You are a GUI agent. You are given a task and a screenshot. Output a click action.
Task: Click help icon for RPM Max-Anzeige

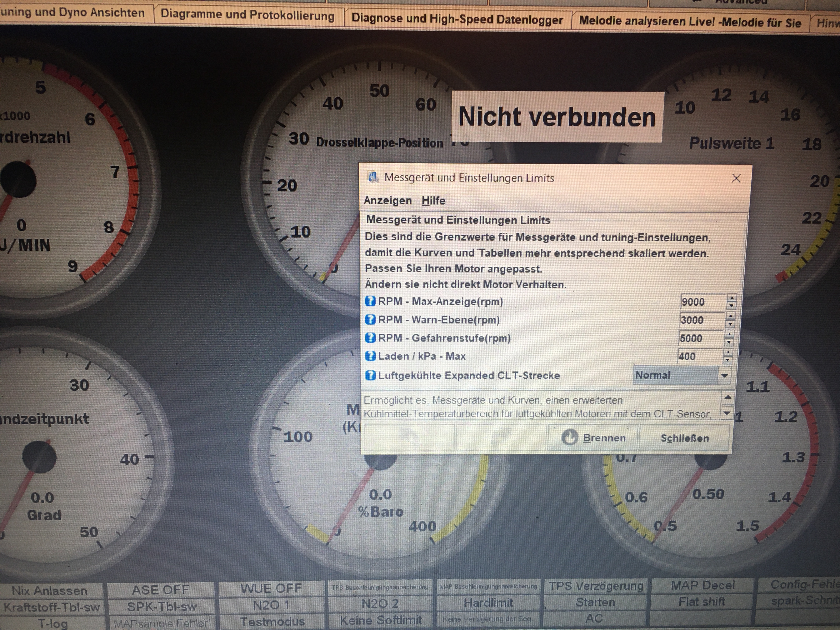tap(370, 301)
